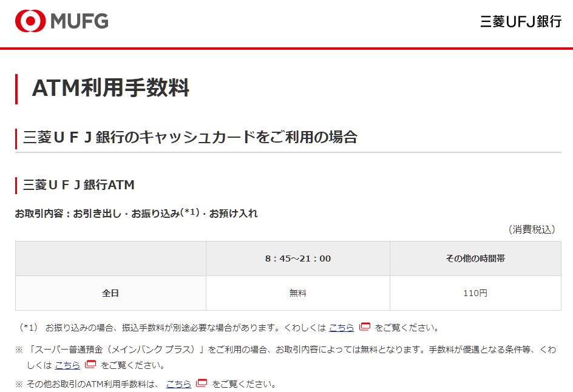Select the 無料 table cell
The height and width of the screenshot is (392, 573).
click(x=298, y=293)
